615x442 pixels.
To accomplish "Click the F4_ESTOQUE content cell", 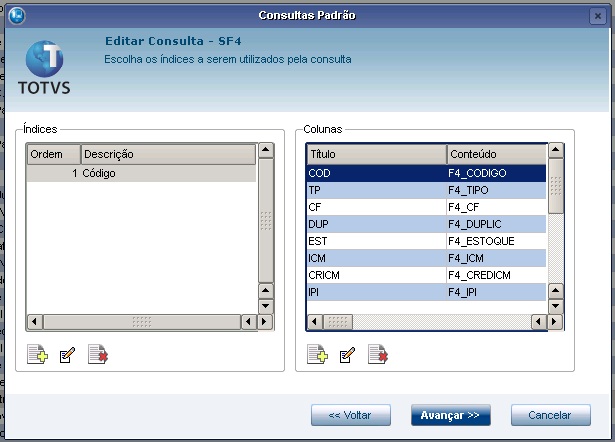I will (496, 241).
